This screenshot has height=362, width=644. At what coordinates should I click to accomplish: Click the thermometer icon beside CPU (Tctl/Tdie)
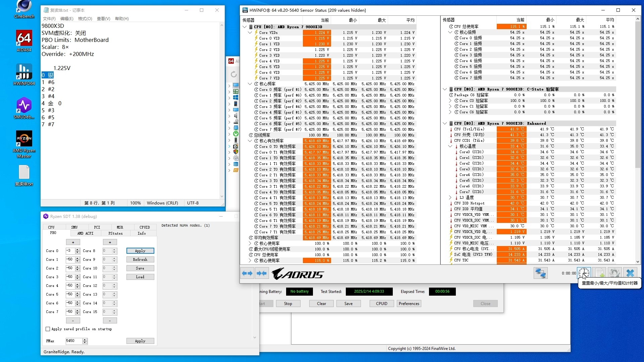point(451,129)
